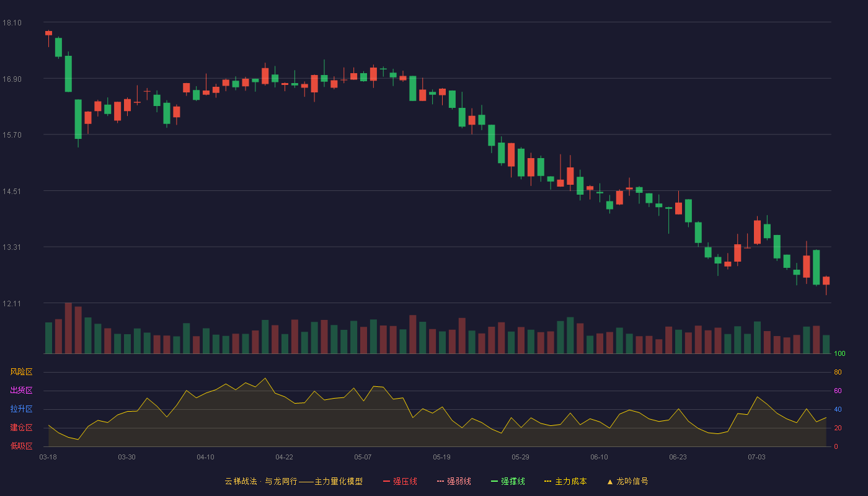Click the 低吸区 zone label

(21, 446)
